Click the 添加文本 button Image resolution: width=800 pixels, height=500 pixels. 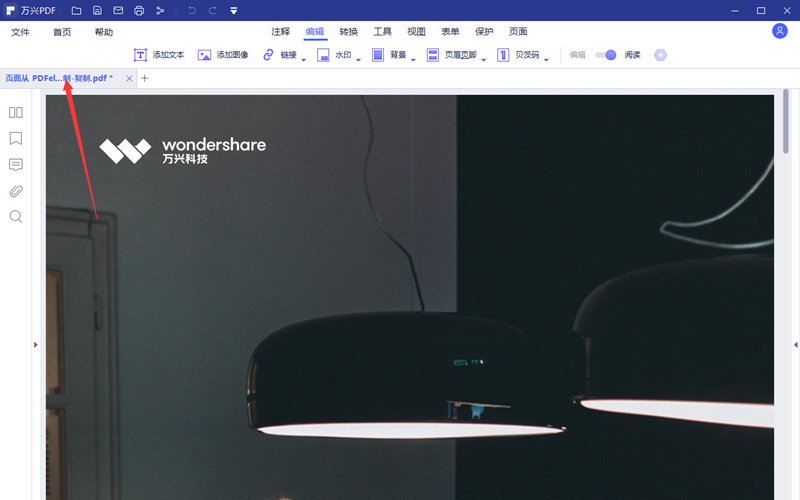click(159, 55)
